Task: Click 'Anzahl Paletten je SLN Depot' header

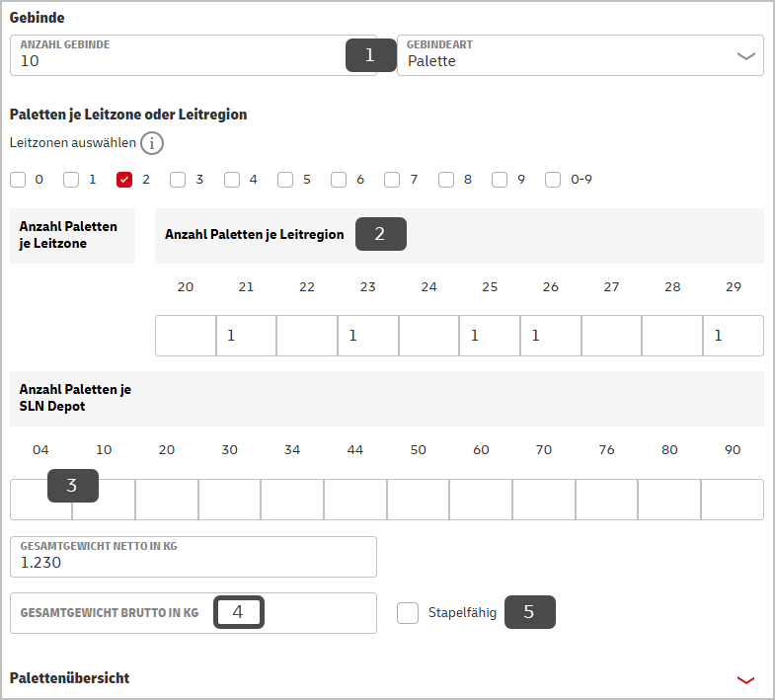Action: click(75, 398)
